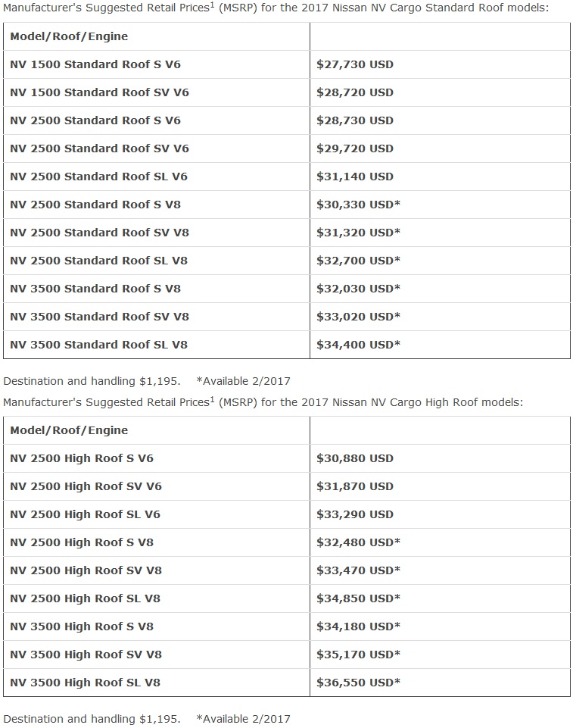Viewport: 573px width, 728px height.
Task: Click the NV 3500 High Roof SL V8 cell
Action: click(x=85, y=683)
